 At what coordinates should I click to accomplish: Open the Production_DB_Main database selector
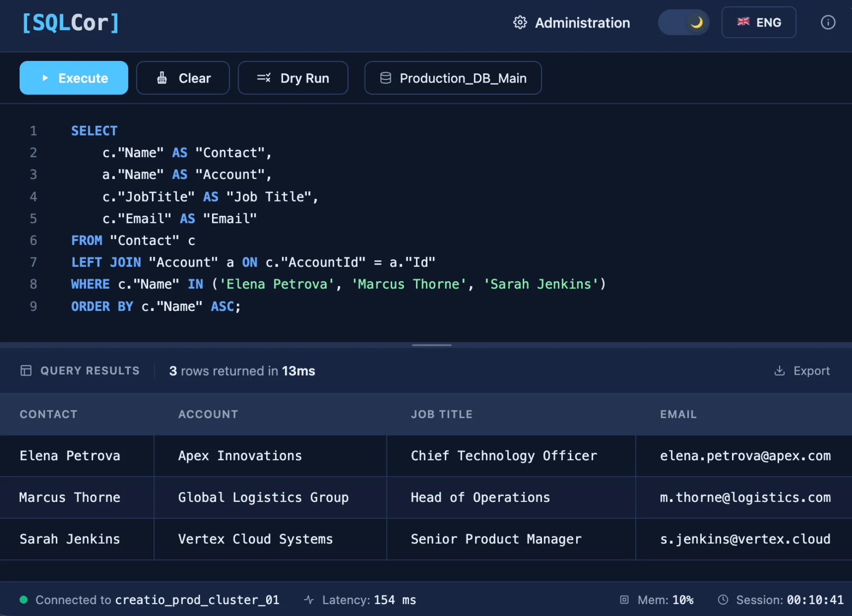tap(453, 78)
